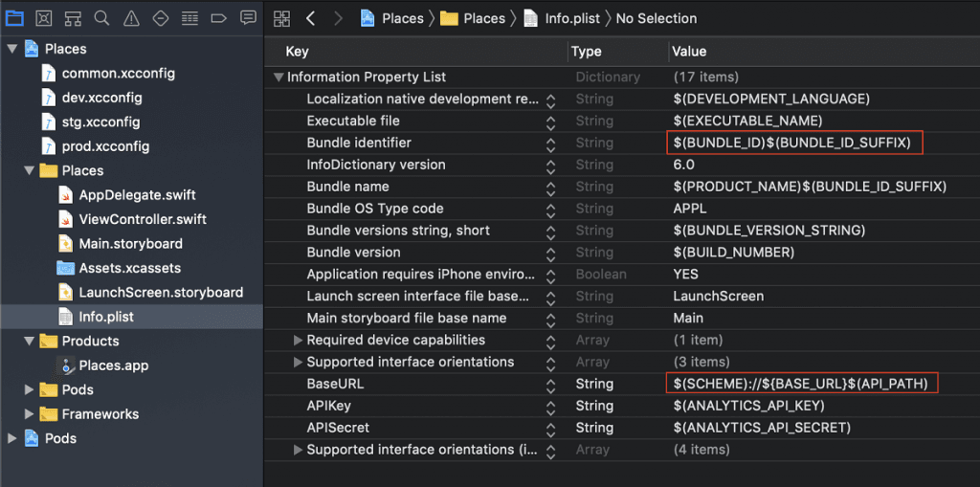Select the Places folder in breadcrumb
Screen dimensions: 980x487
(x=473, y=19)
